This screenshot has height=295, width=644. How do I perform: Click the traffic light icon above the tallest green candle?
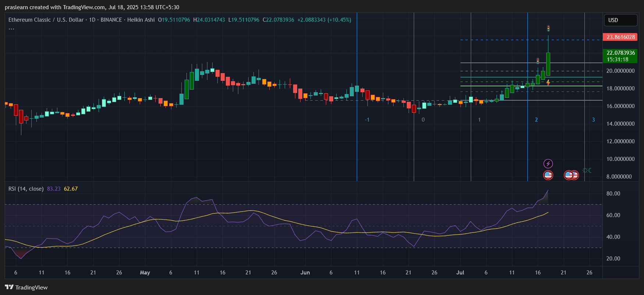coord(548,28)
